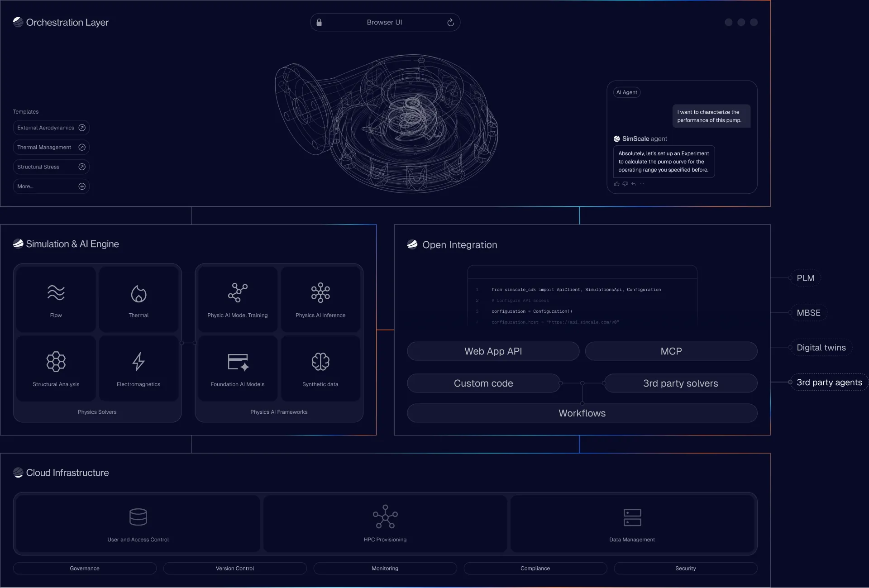Open the Physics AI Inference icon
Screen dimensions: 869x588
(320, 293)
